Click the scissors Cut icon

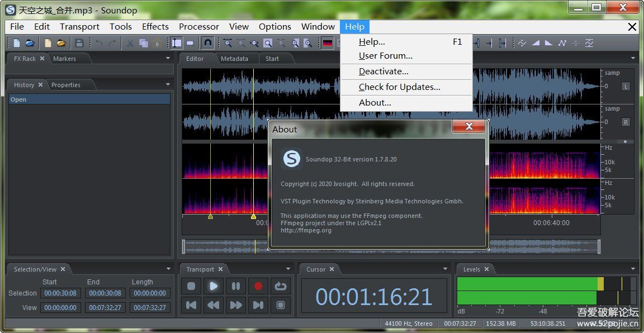coord(130,42)
